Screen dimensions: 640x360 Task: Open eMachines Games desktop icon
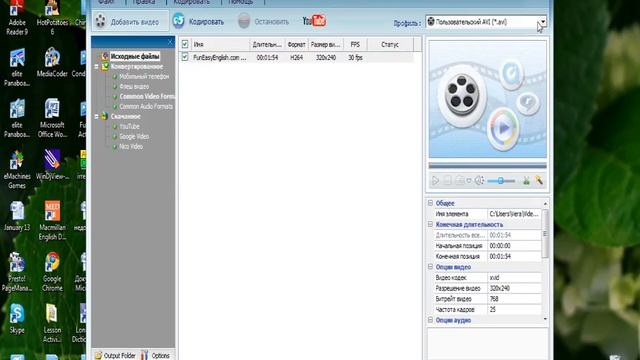tap(17, 169)
